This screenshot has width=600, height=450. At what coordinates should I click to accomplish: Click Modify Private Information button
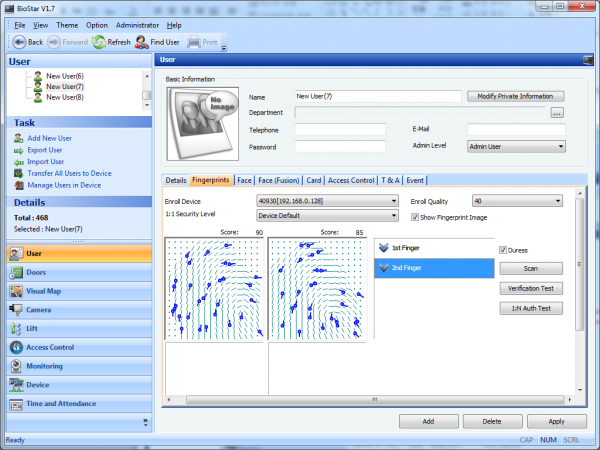(x=515, y=96)
